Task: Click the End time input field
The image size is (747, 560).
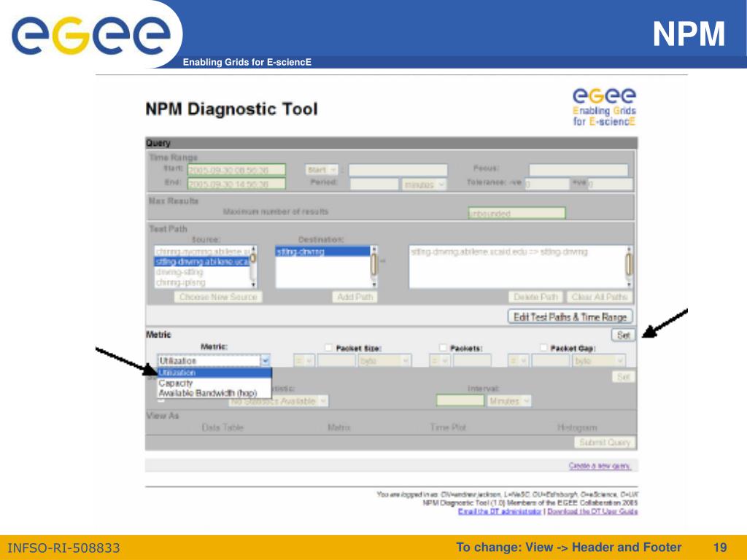Action: click(236, 184)
